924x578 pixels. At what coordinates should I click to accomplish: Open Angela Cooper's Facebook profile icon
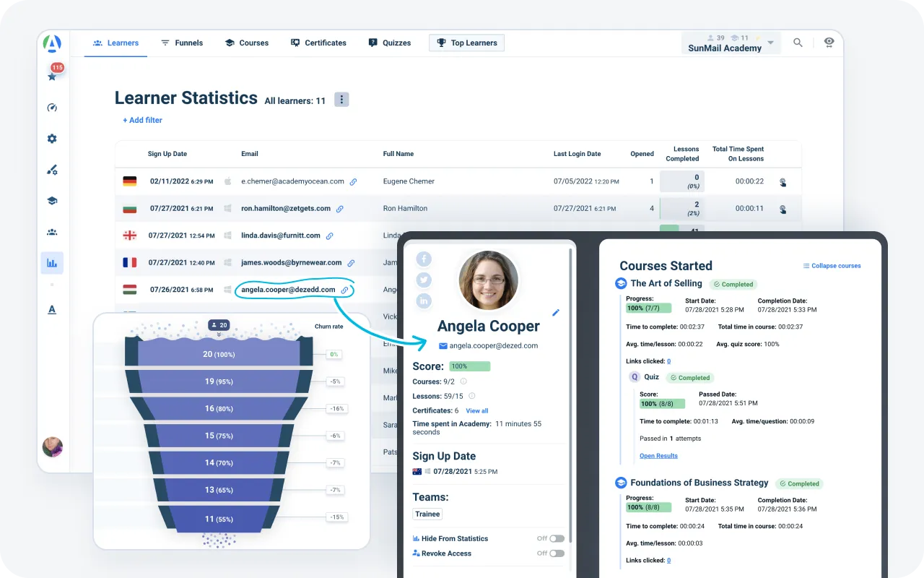[x=424, y=259]
